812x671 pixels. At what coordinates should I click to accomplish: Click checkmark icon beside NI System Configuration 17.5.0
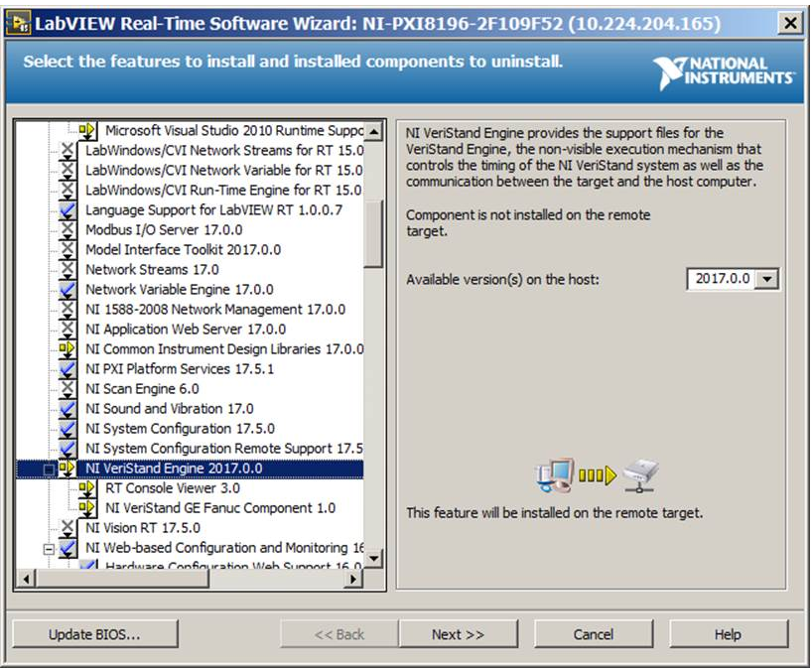pyautogui.click(x=68, y=428)
